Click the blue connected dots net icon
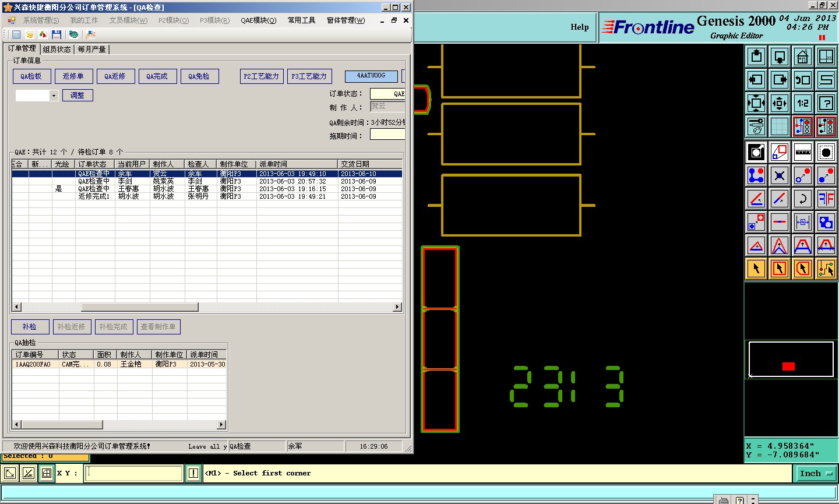This screenshot has width=839, height=504. pos(756,175)
